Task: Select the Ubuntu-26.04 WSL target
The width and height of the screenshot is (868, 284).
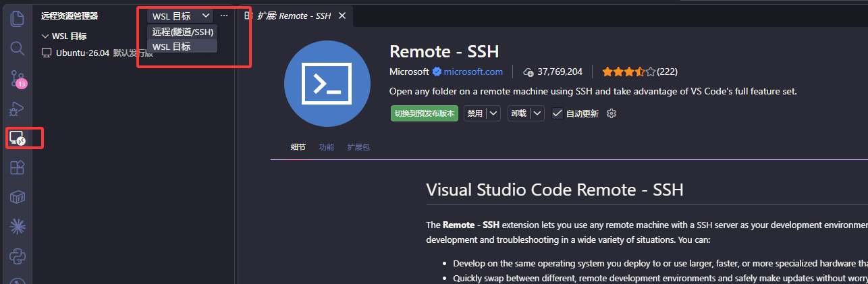Action: coord(133,53)
